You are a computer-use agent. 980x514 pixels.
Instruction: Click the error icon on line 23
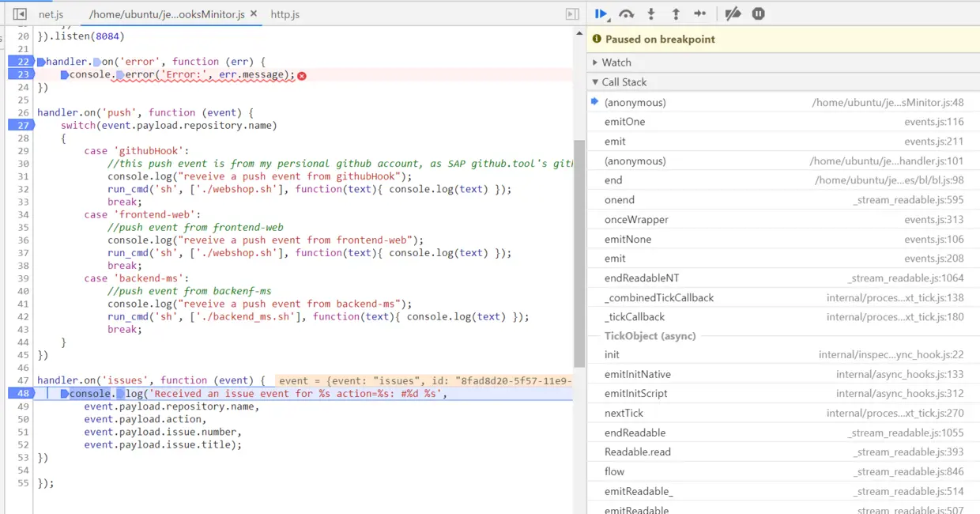pos(302,75)
